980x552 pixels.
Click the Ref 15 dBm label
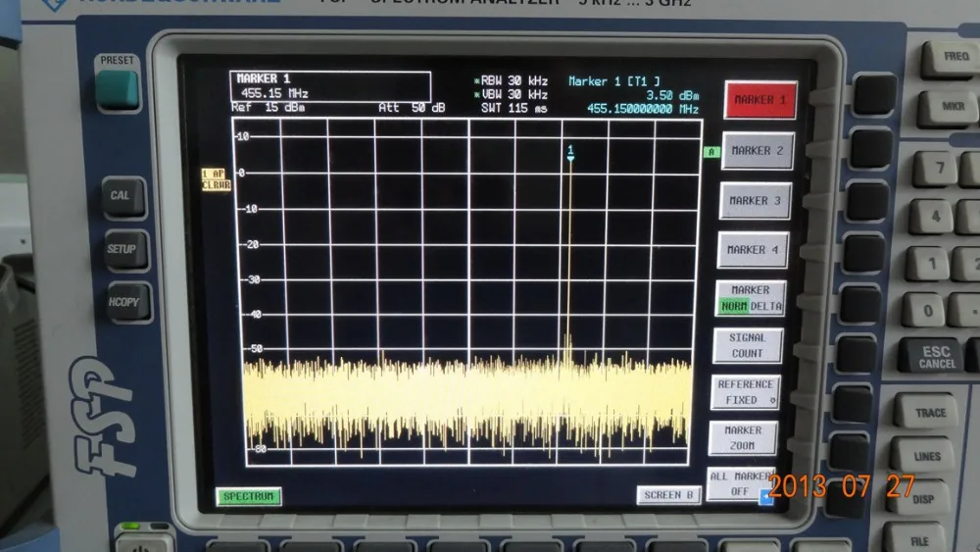click(x=268, y=108)
